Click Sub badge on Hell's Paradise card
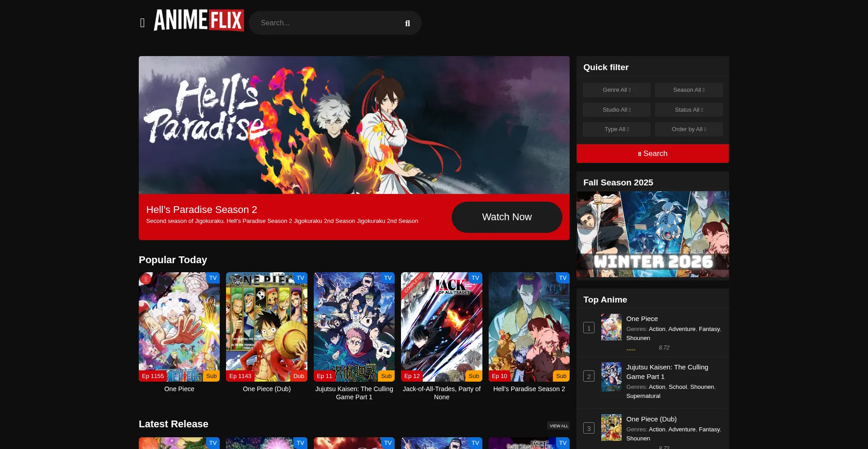 (561, 376)
